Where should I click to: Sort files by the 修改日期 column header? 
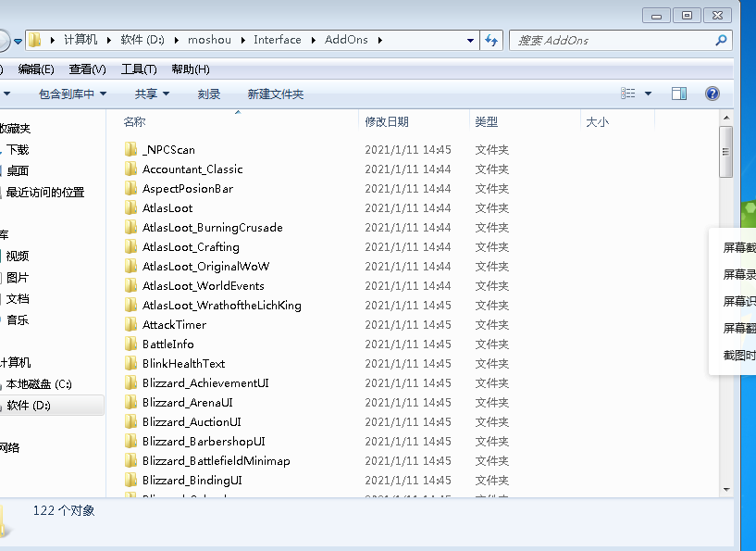coord(387,121)
